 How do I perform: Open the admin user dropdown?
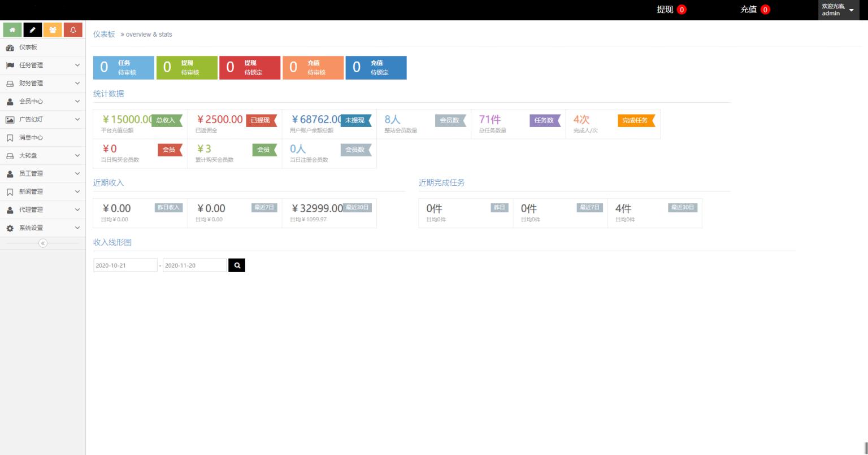(839, 10)
